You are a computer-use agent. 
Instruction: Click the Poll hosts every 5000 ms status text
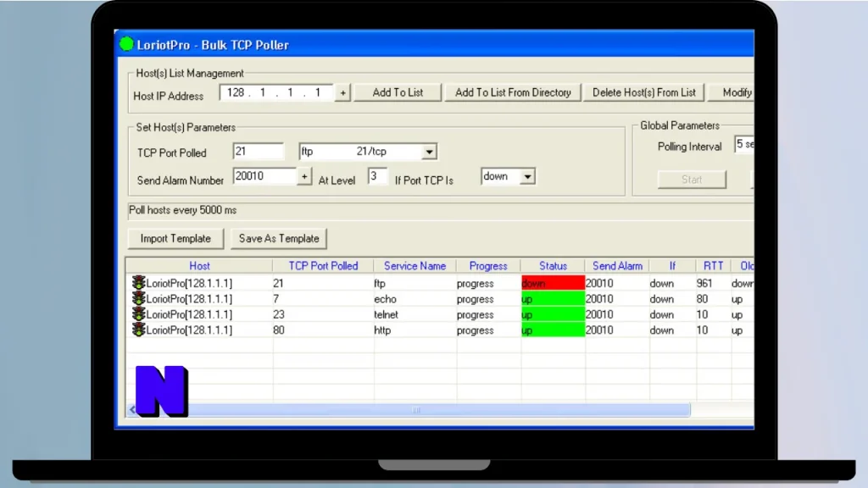[183, 210]
